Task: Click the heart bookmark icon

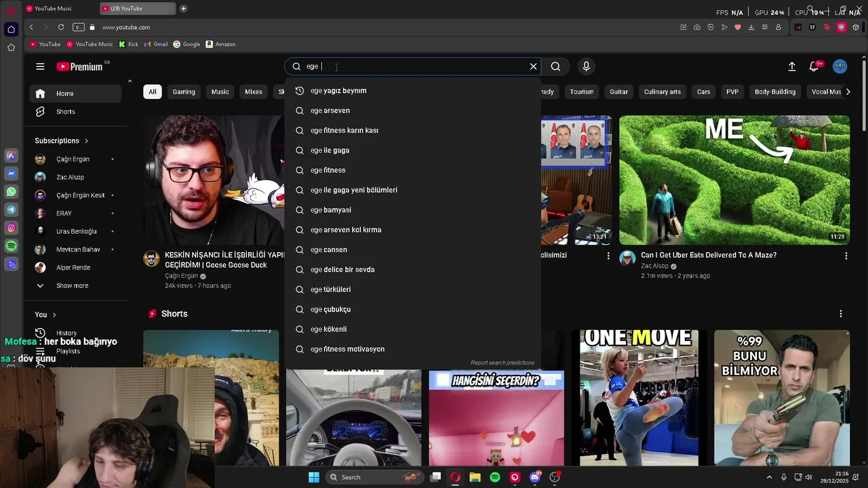Action: pyautogui.click(x=738, y=27)
